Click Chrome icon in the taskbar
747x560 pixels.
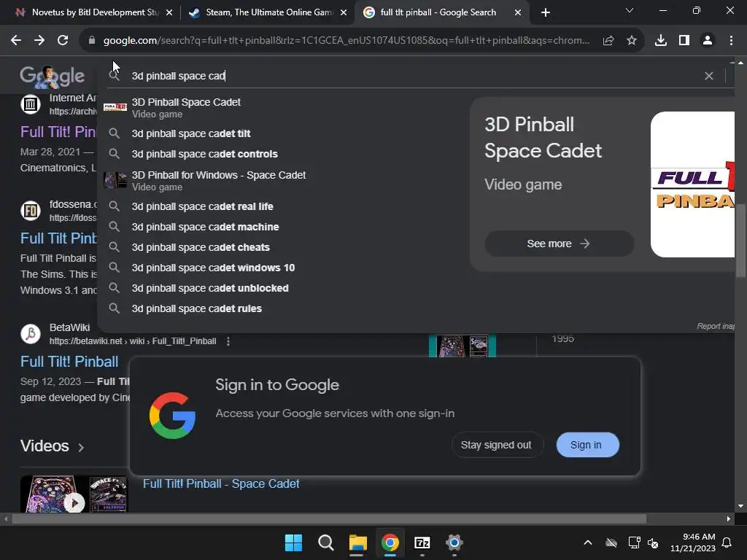pos(390,542)
